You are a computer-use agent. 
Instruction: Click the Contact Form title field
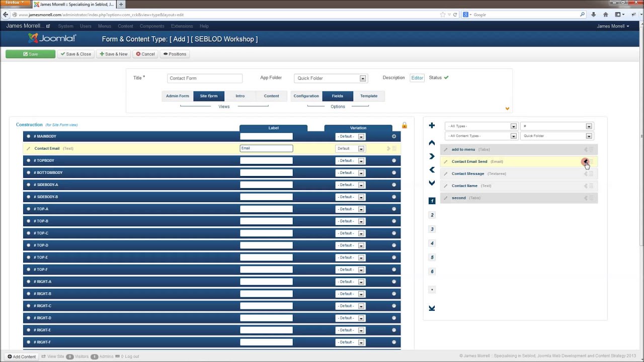coord(204,78)
